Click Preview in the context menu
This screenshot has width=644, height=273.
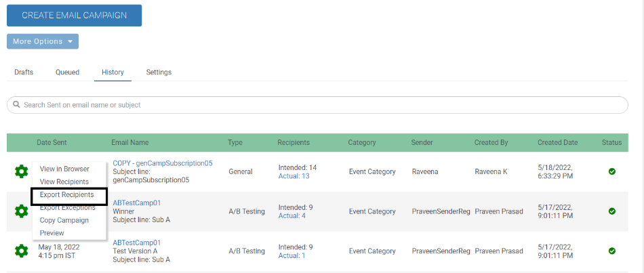[x=52, y=233]
